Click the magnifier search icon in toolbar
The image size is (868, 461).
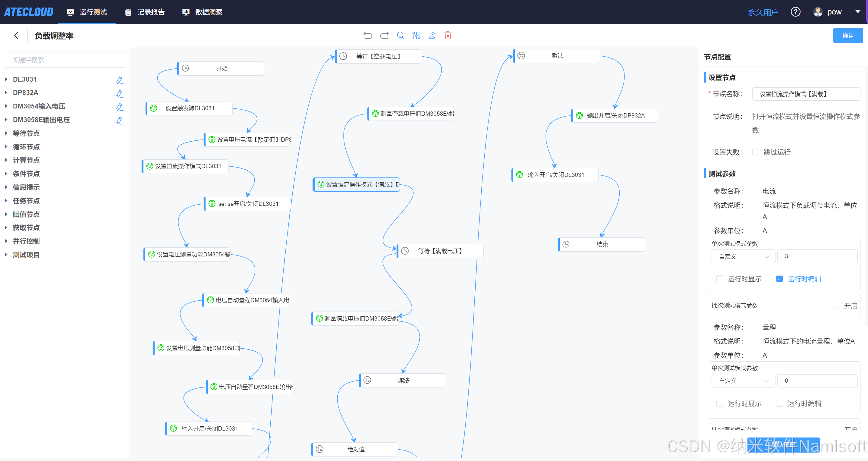(x=400, y=35)
